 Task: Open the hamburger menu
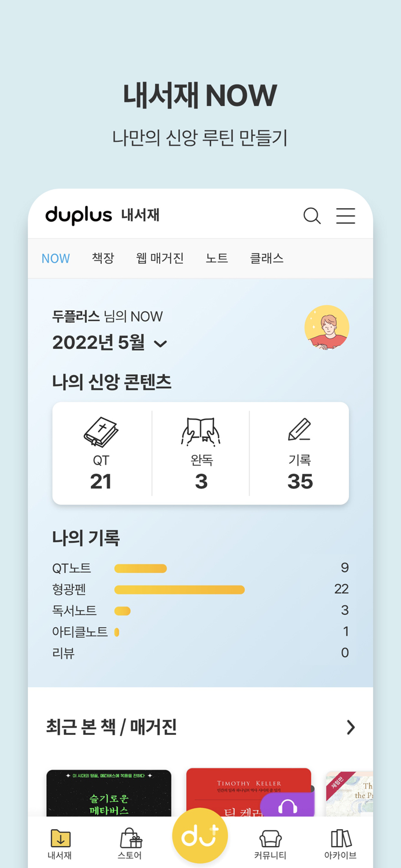[x=345, y=215]
